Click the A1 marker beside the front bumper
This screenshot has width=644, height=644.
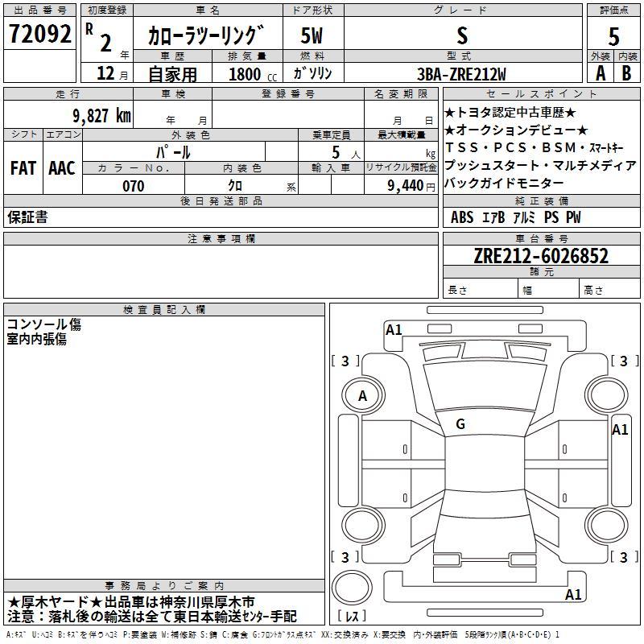394,329
